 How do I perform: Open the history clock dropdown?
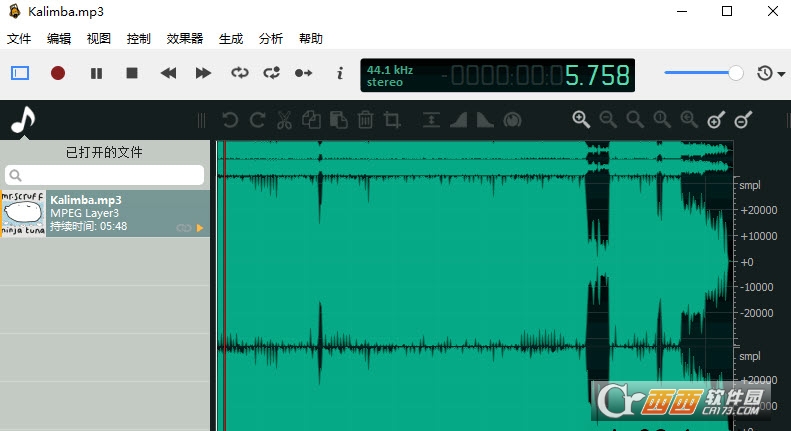tap(771, 74)
